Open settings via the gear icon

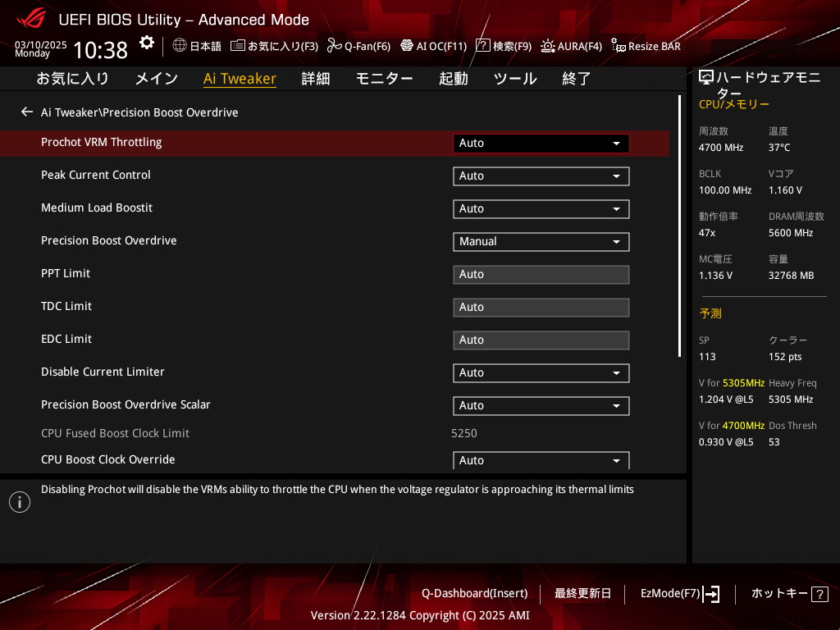click(x=147, y=43)
